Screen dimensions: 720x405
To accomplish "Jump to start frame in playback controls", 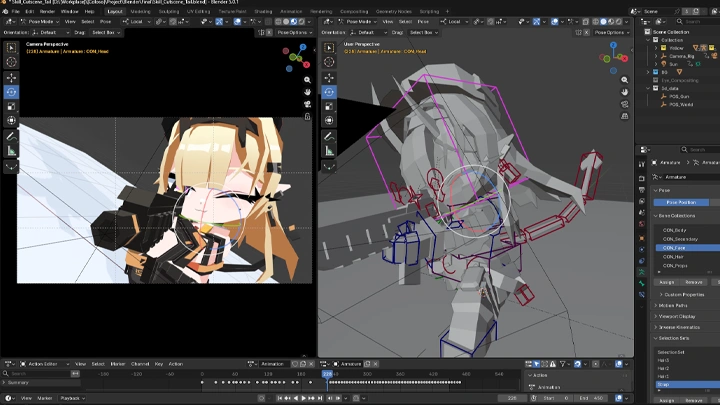I will click(280, 398).
